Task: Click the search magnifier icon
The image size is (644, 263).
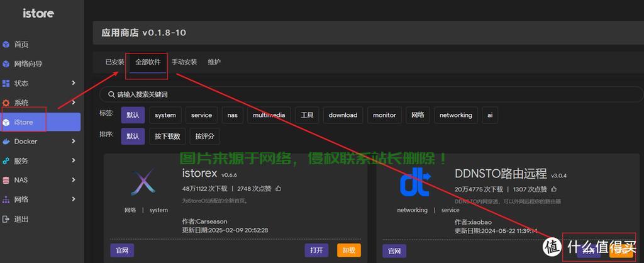Action: pos(111,94)
